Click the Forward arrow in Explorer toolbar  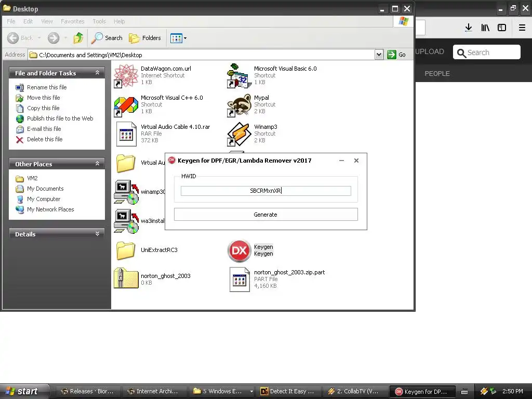click(x=54, y=38)
